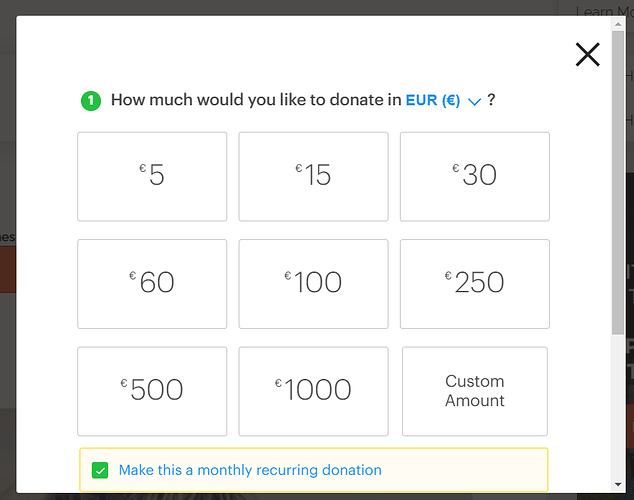Click the scrollbar up arrow
This screenshot has height=500, width=634.
point(617,24)
